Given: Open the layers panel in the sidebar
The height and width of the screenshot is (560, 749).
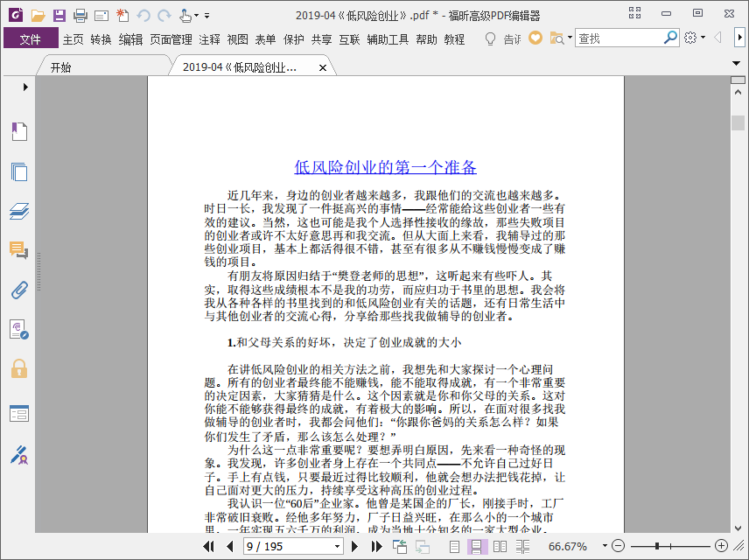Looking at the screenshot, I should 19,211.
